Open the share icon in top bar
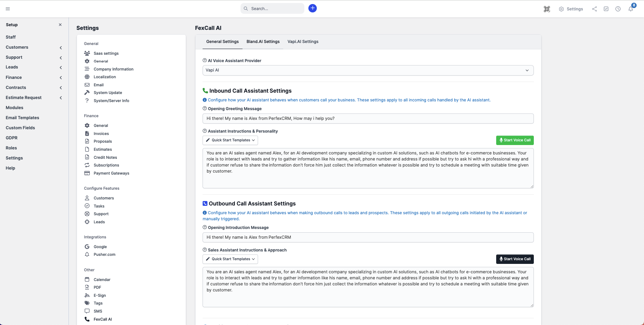This screenshot has width=644, height=325. [594, 9]
